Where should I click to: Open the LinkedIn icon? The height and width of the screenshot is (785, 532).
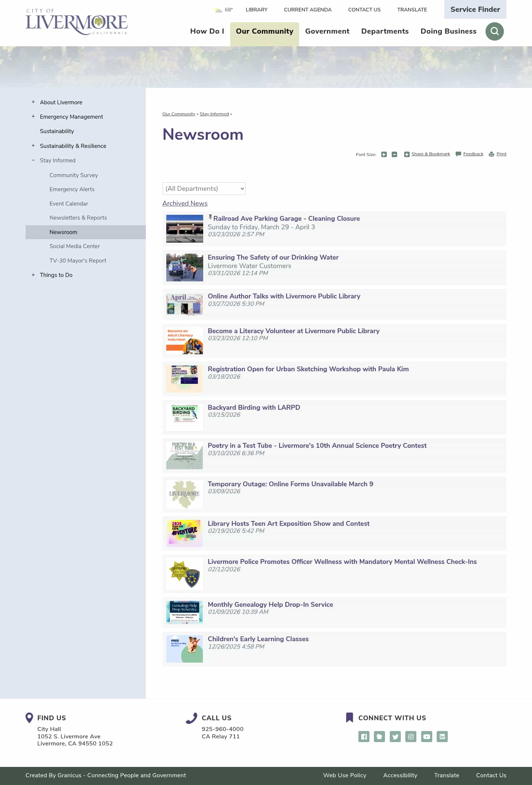click(442, 737)
